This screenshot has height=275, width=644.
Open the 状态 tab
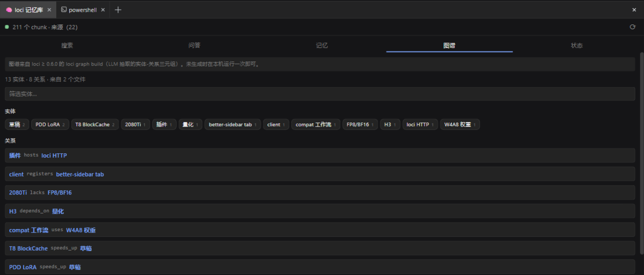click(577, 45)
